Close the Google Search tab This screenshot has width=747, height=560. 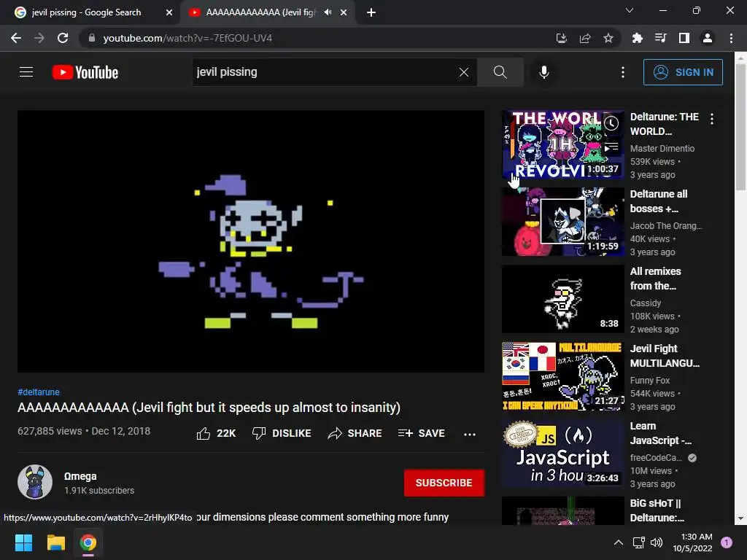(x=169, y=12)
